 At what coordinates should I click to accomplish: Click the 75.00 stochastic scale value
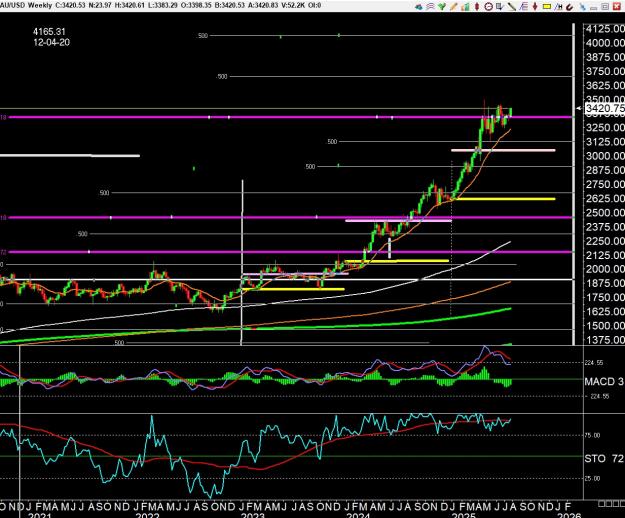[592, 436]
